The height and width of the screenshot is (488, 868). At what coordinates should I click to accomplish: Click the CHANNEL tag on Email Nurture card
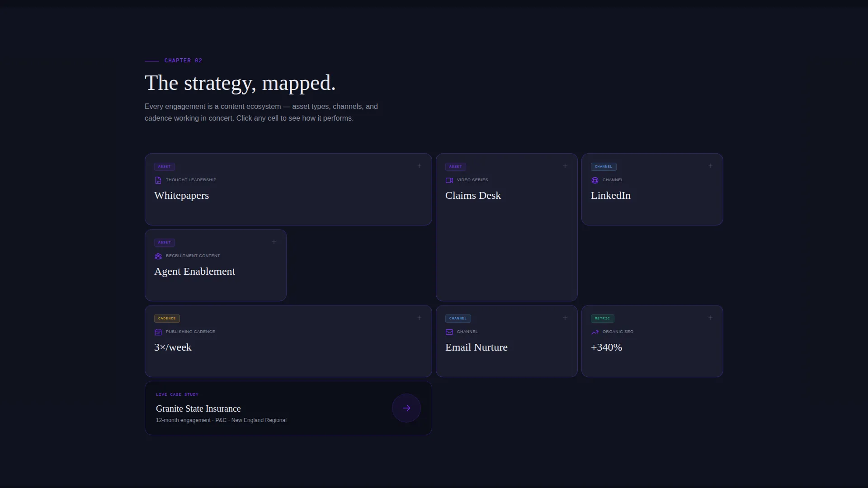(x=458, y=319)
